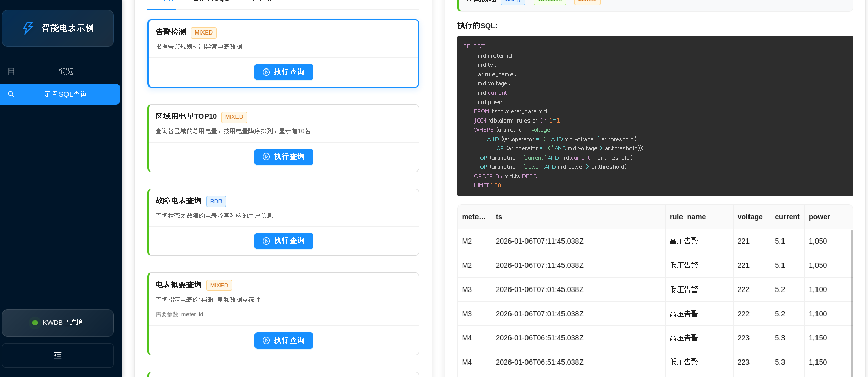Select the 告警检测 query card
Viewport: 868px width, 377px height.
(x=283, y=54)
